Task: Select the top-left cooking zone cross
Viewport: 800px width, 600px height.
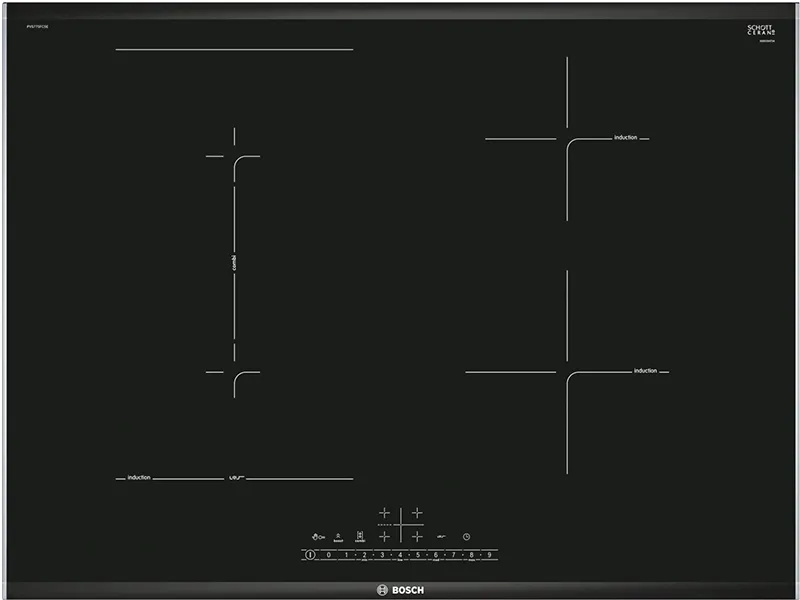Action: click(384, 513)
